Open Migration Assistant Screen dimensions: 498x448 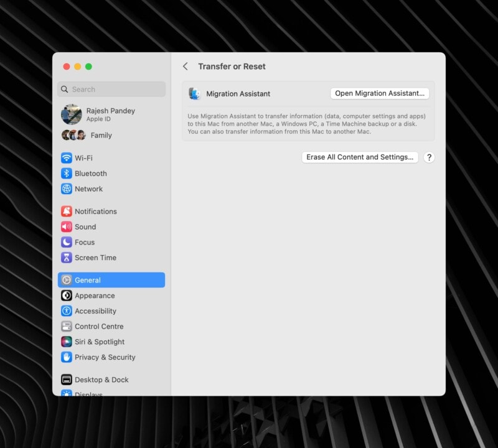click(x=380, y=93)
